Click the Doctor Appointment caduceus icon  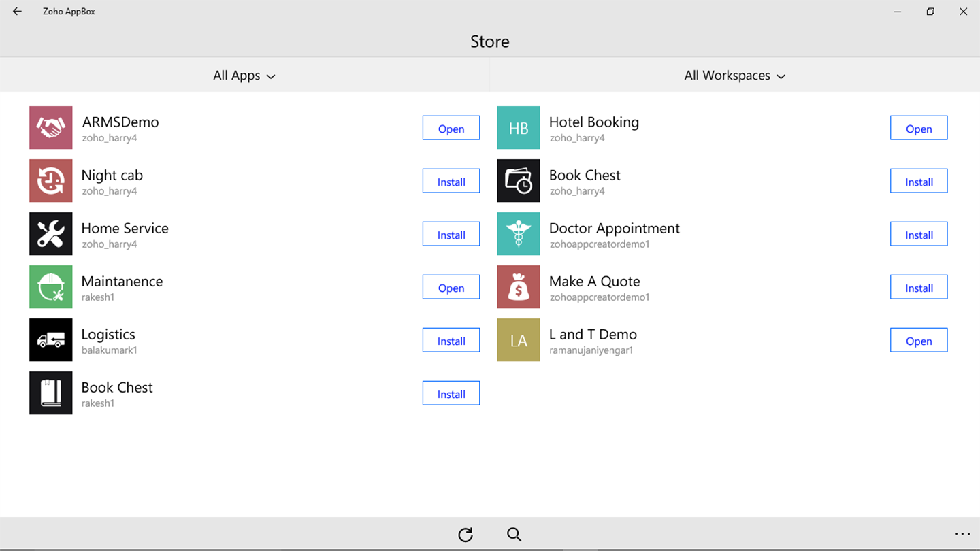point(519,233)
